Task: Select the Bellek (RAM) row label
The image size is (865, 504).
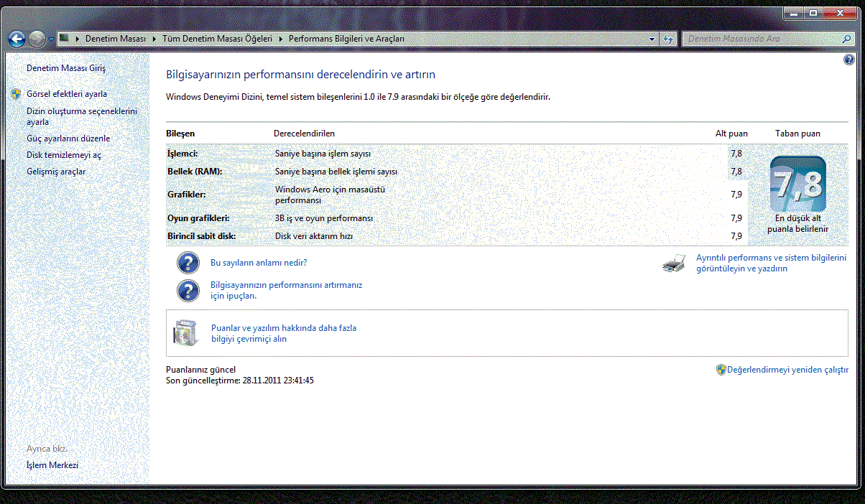Action: tap(195, 172)
